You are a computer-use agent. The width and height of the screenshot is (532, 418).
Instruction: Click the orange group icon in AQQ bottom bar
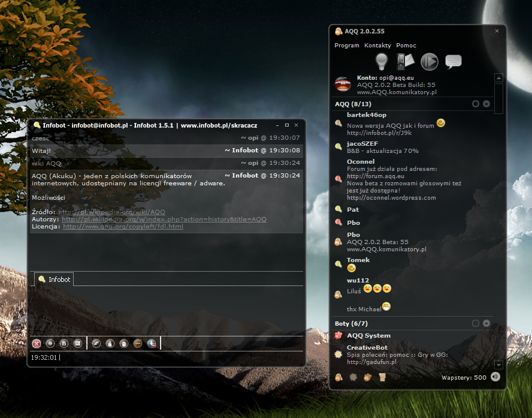pos(367,377)
